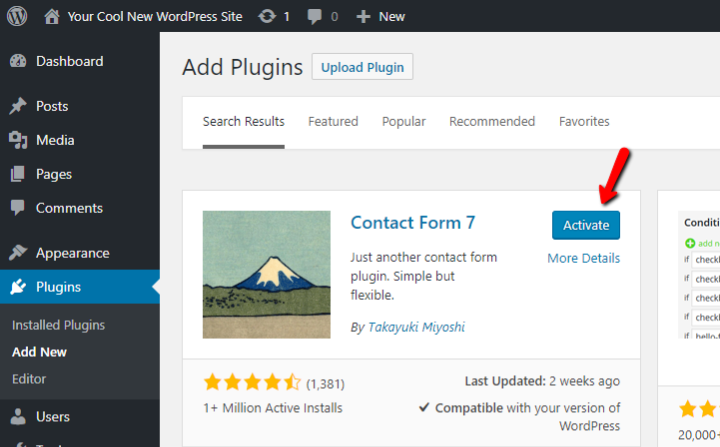Viewport: 720px width, 447px height.
Task: Click the Comments bubble icon in sidebar
Action: (x=18, y=208)
